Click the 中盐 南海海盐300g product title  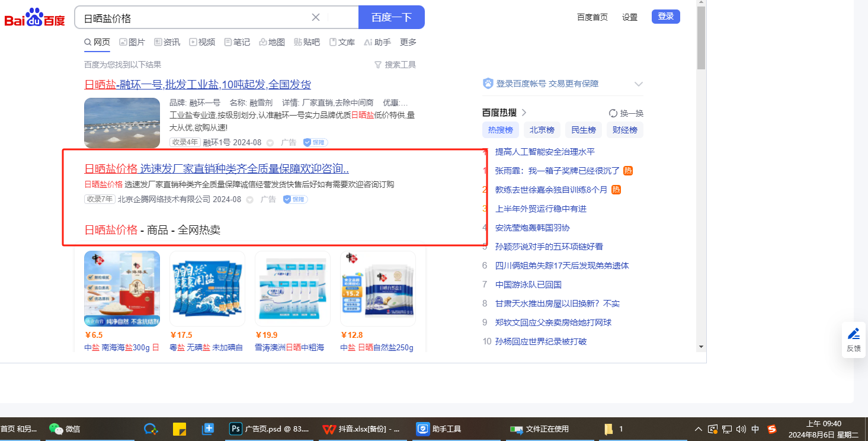(x=122, y=347)
